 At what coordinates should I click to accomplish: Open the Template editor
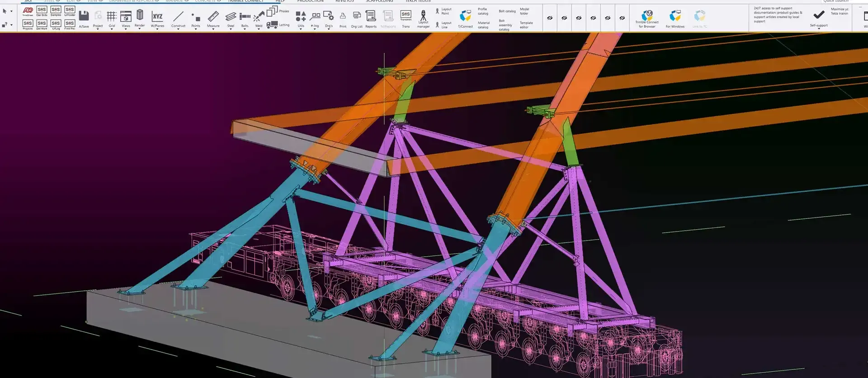coord(526,25)
